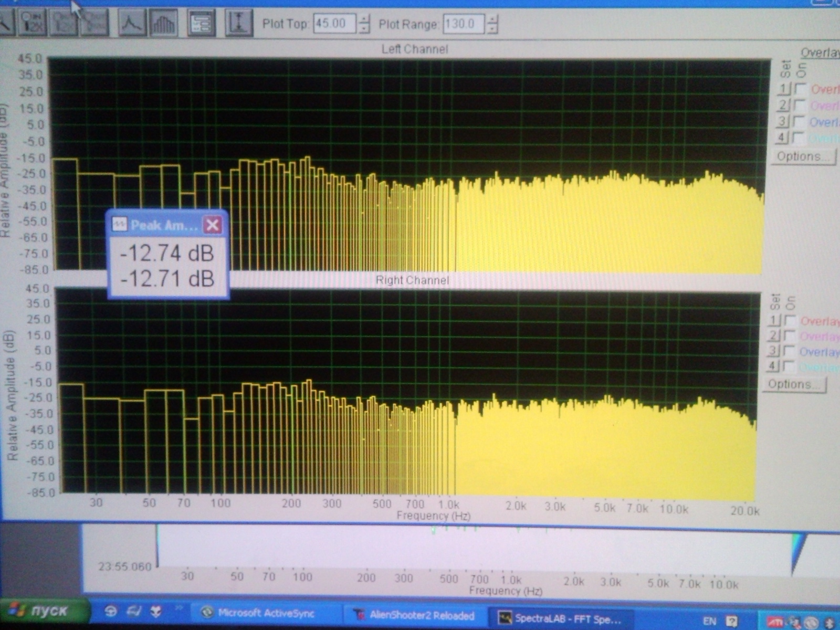840x630 pixels.
Task: Click Set 1 button for Right Channel overlay
Action: pyautogui.click(x=774, y=320)
